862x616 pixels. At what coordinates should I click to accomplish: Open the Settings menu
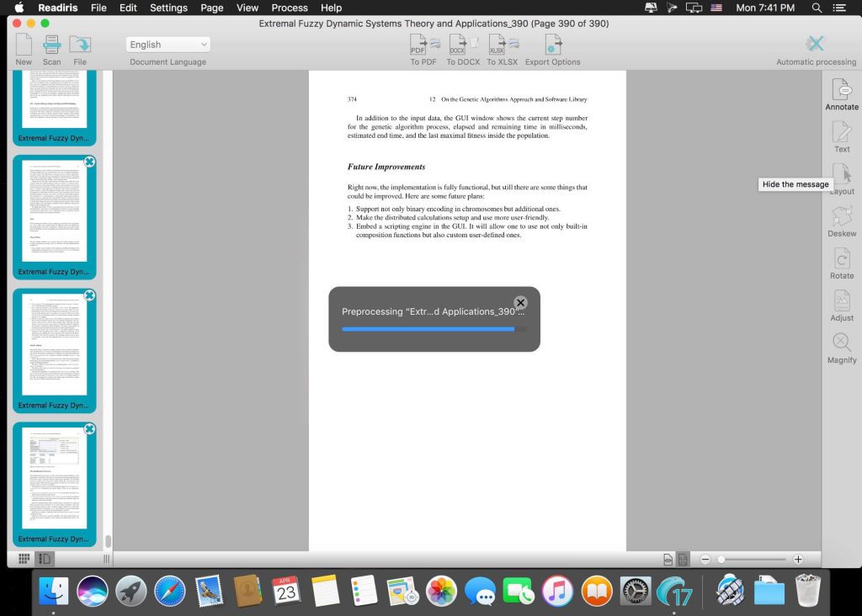point(168,8)
